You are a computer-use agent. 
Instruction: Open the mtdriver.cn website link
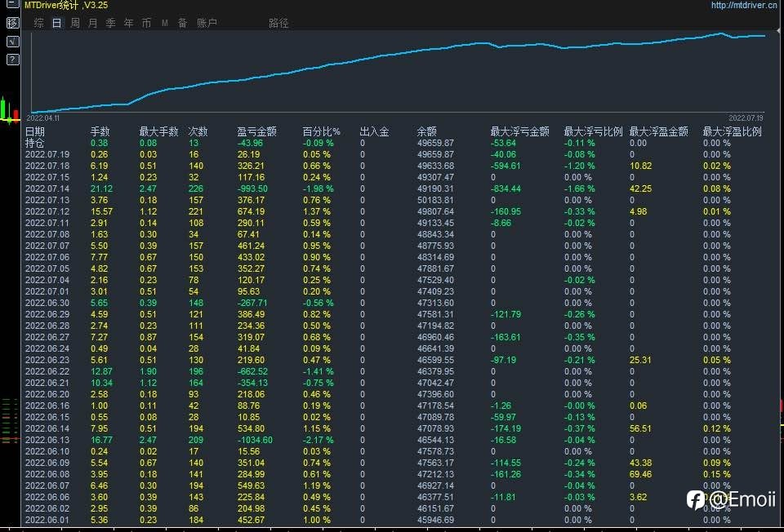pyautogui.click(x=744, y=5)
